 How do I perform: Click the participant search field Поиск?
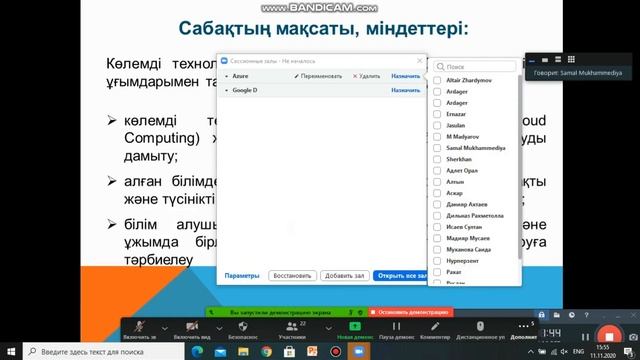tap(474, 67)
